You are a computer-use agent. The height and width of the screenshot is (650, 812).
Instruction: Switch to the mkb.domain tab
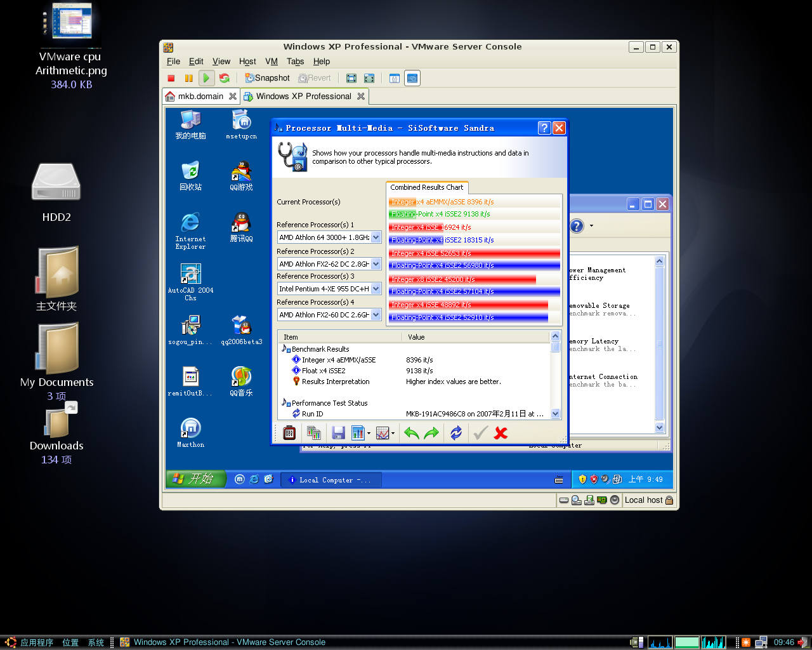pyautogui.click(x=200, y=96)
